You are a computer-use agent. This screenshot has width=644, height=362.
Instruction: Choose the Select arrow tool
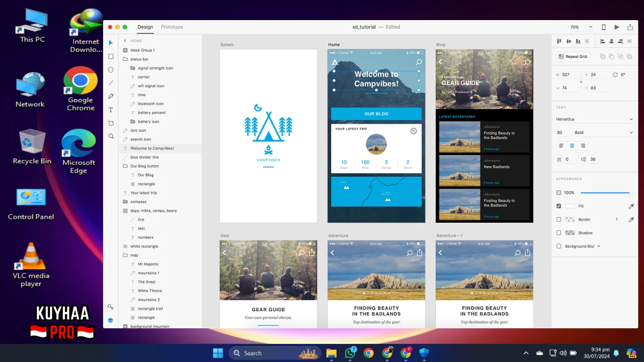pos(111,43)
